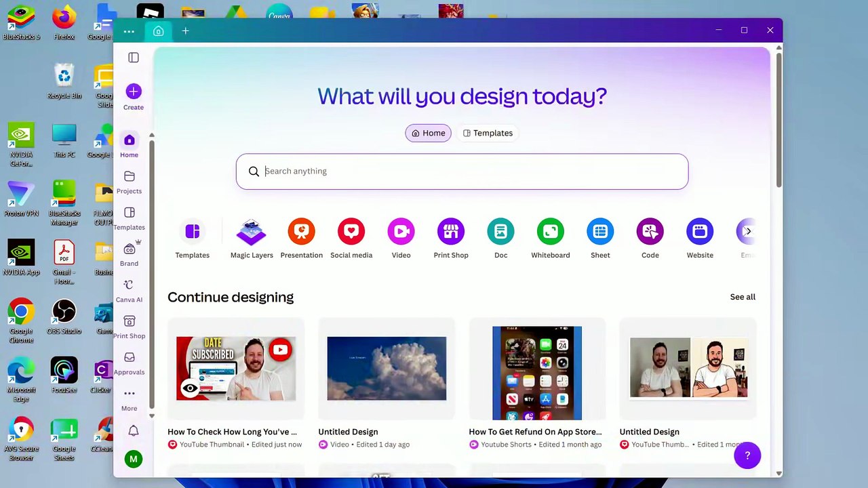Screen dimensions: 868x488
Task: Open Templates in the left sidebar
Action: click(x=129, y=219)
